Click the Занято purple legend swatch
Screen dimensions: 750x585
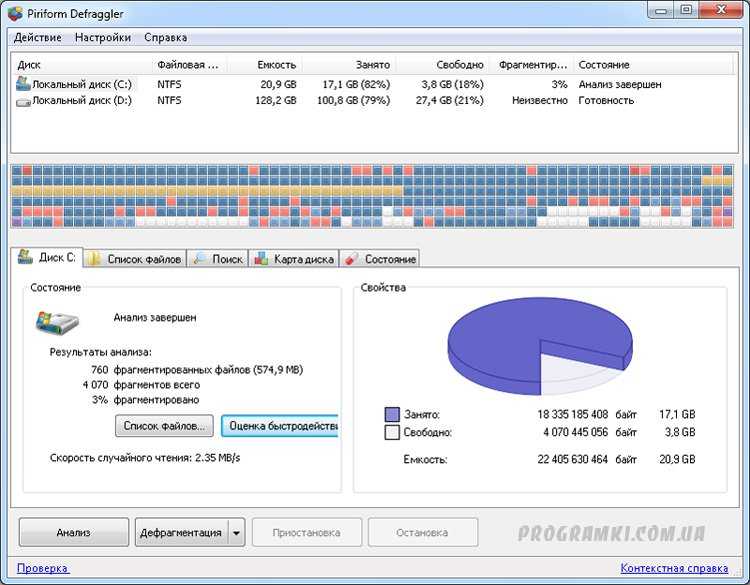(x=392, y=414)
